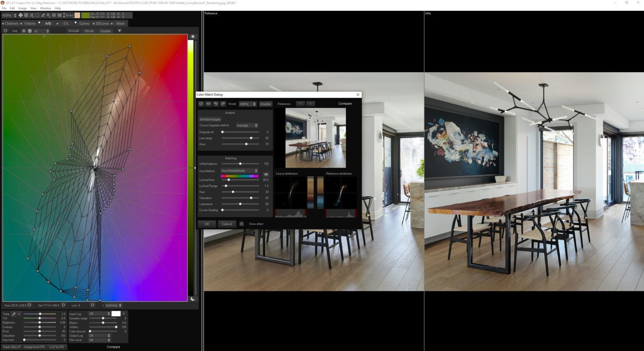Click the temperature eyedropper beside Temp

(x=14, y=314)
